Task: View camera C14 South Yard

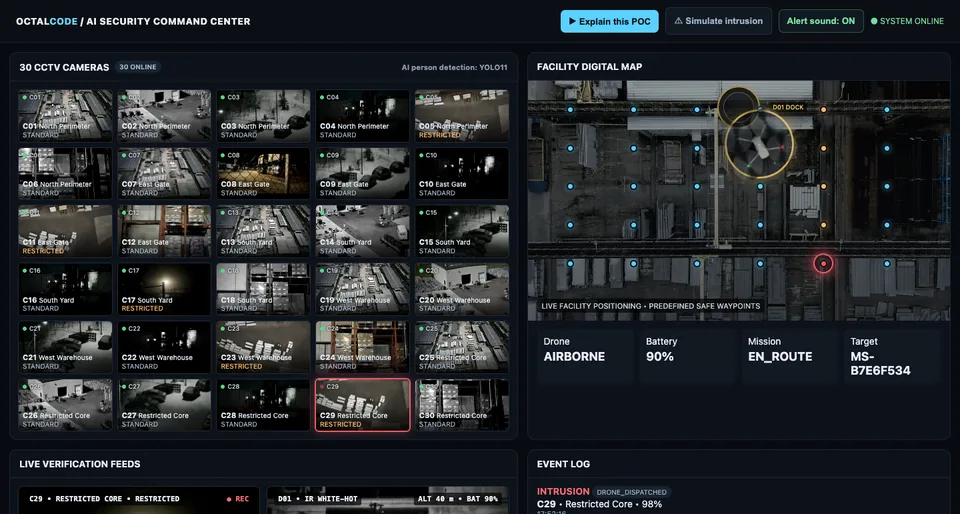Action: coord(363,231)
